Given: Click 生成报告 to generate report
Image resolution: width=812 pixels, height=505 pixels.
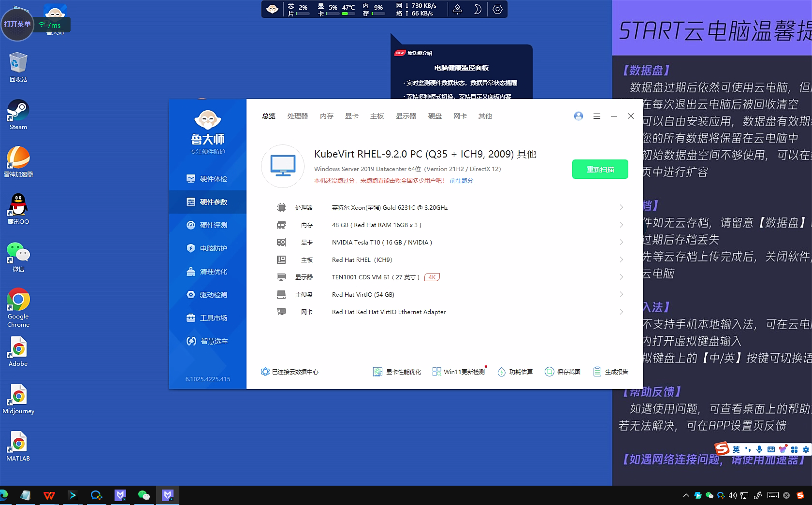Looking at the screenshot, I should tap(610, 372).
